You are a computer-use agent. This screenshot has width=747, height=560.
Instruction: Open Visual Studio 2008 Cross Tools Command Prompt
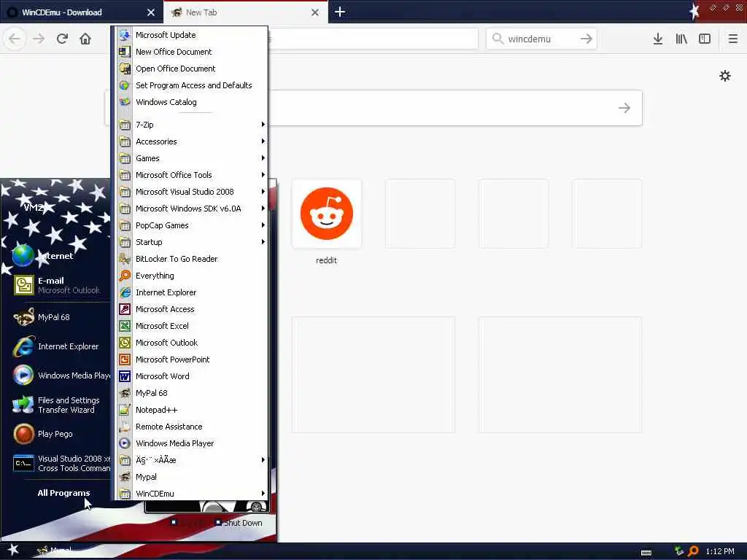tap(60, 463)
